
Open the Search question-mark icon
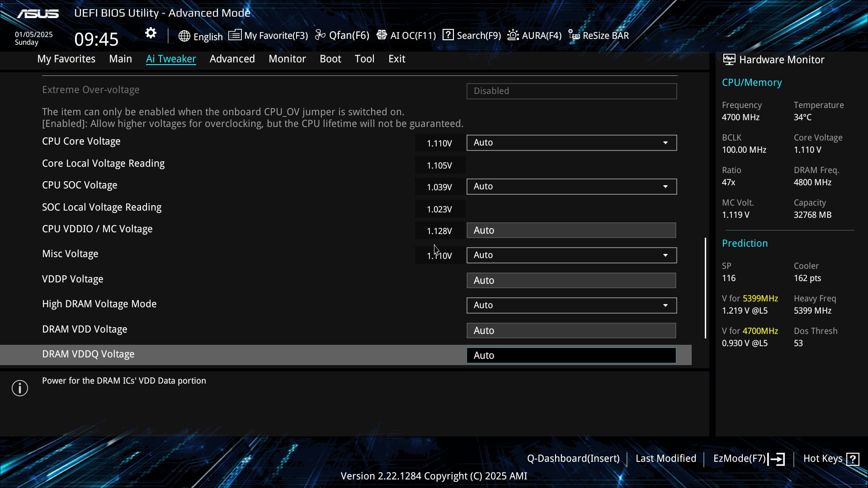coord(448,35)
